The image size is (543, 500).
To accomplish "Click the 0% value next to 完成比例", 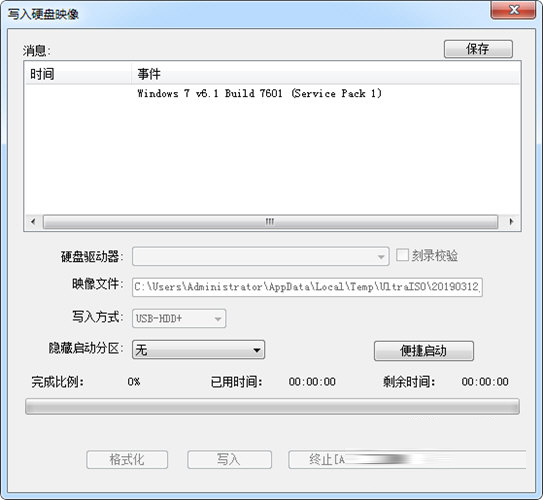I will 134,382.
